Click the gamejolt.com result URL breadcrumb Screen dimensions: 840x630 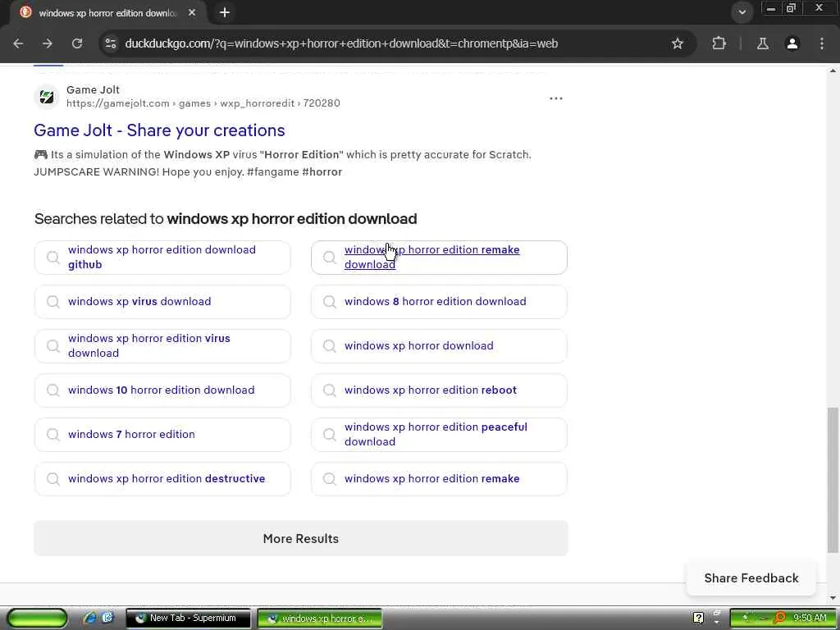point(203,103)
